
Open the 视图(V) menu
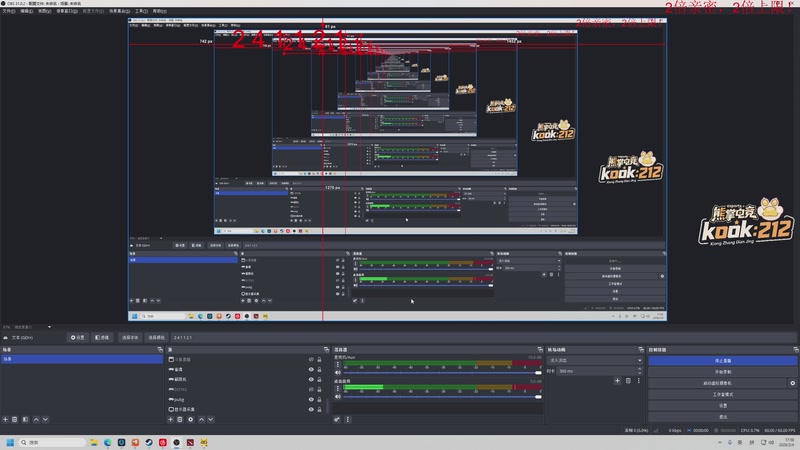[45, 11]
